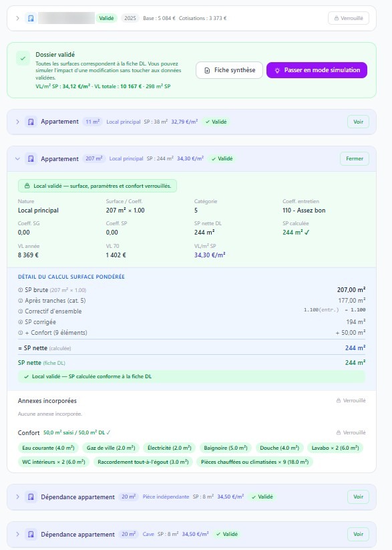Click the building icon in dossier header
This screenshot has height=550, width=392.
[x=31, y=18]
